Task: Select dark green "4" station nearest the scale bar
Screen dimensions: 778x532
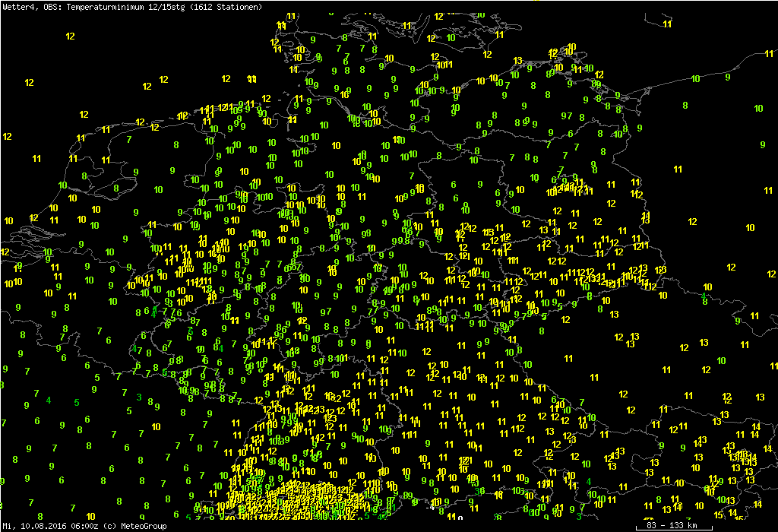Action: pyautogui.click(x=589, y=480)
